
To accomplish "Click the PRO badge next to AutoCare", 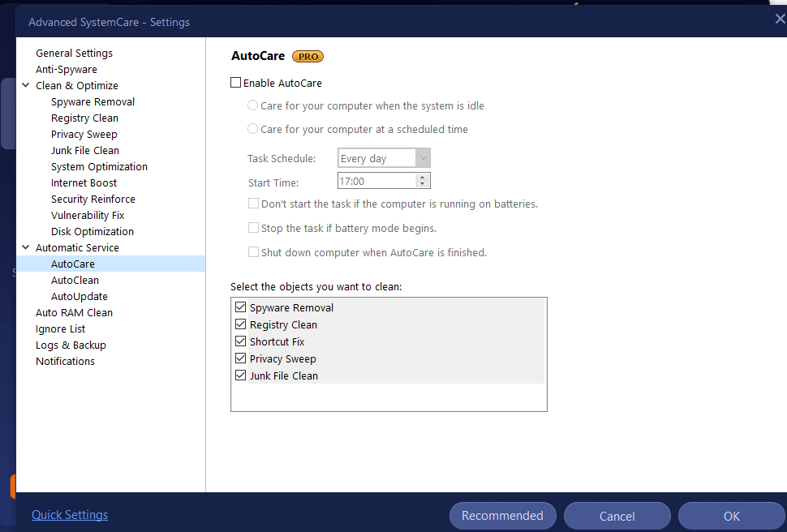I will (x=307, y=57).
